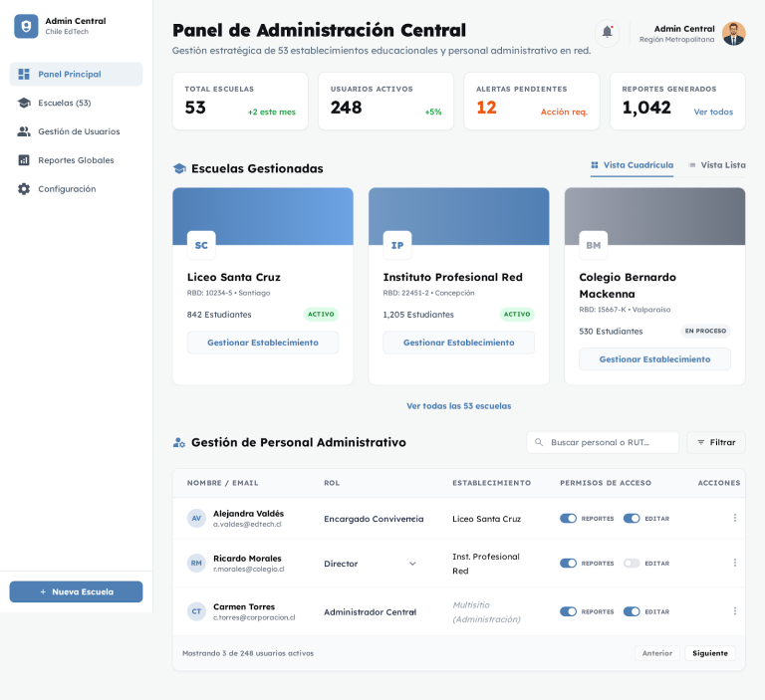Toggle Reportes permission for Alejandra Valdés
Screen dimensions: 765x700
pos(568,518)
